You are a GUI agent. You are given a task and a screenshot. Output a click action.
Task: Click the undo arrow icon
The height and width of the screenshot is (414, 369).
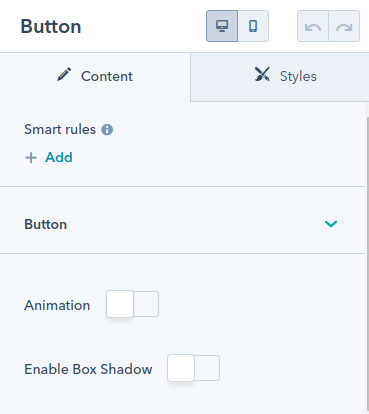point(313,26)
